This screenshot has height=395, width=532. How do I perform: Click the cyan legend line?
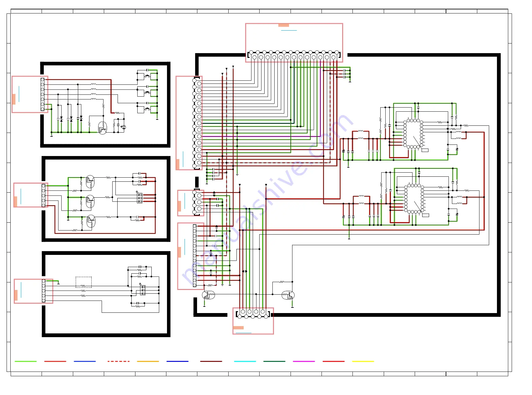[245, 361]
